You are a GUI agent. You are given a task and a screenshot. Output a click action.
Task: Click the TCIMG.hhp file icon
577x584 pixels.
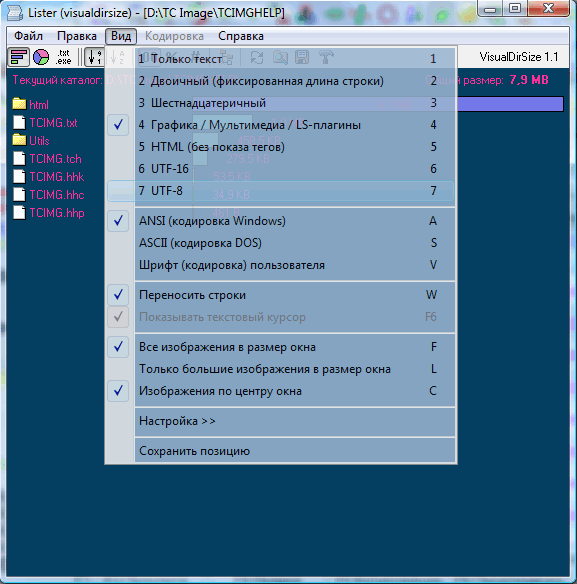tap(19, 213)
